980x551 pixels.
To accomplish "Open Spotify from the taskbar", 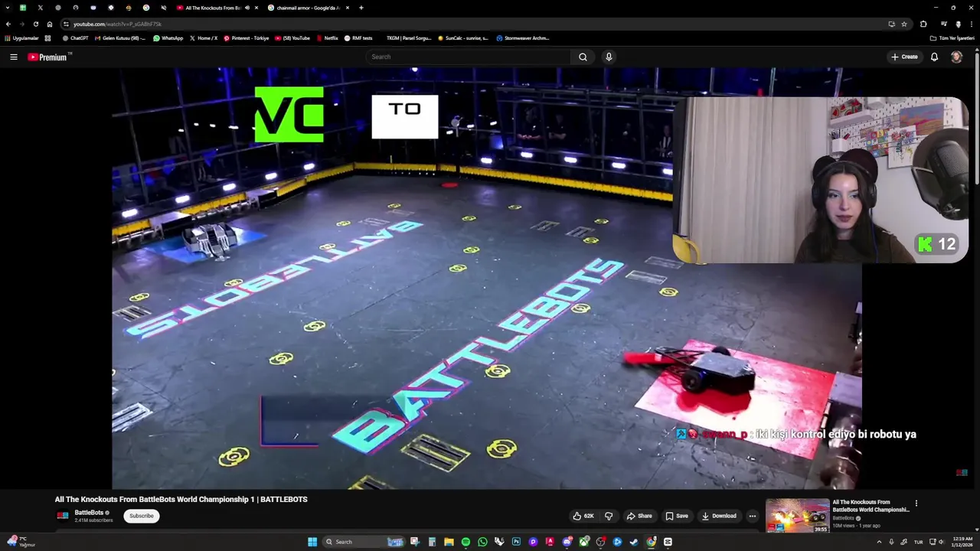I will point(465,542).
